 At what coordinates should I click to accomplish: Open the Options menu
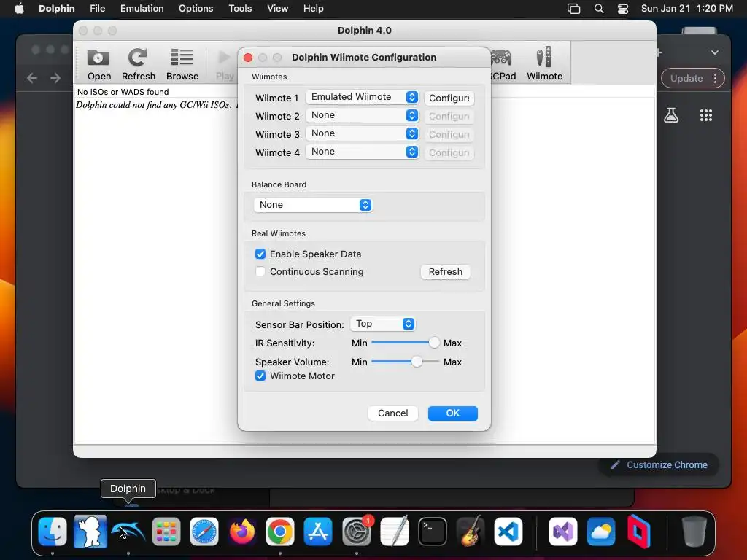pos(196,9)
